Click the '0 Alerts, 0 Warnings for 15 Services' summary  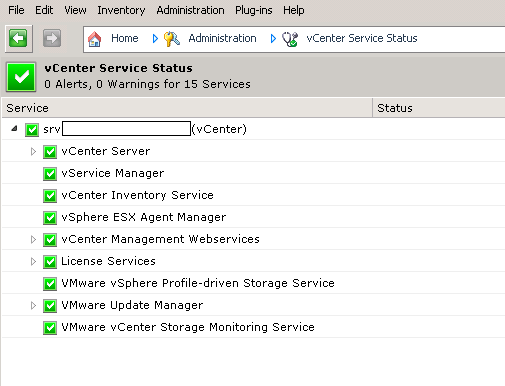pos(147,84)
